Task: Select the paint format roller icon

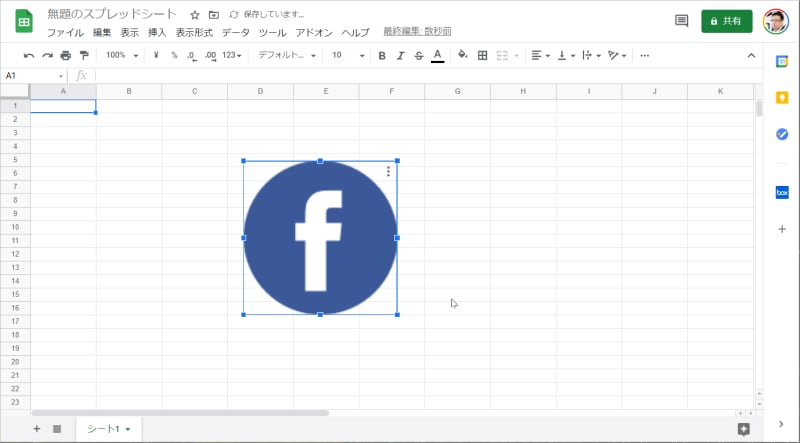Action: tap(84, 55)
